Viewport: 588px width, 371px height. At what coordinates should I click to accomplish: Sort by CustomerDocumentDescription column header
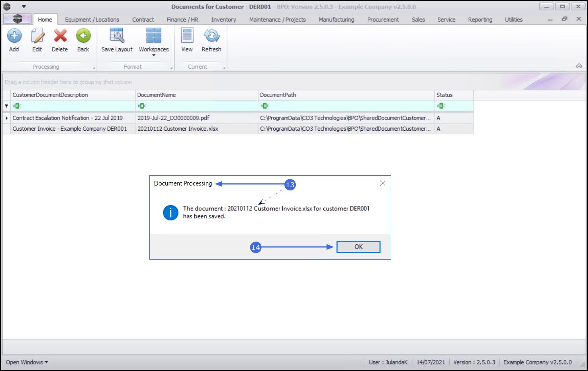tap(73, 95)
